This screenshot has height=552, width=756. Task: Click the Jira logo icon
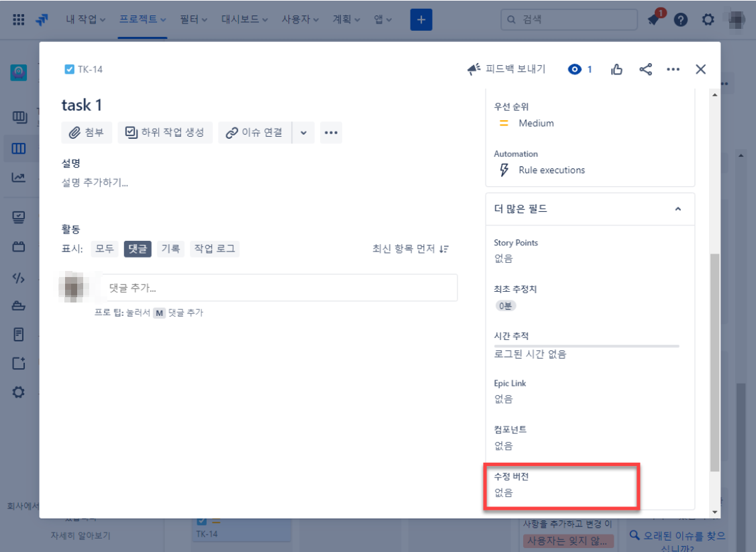[42, 19]
